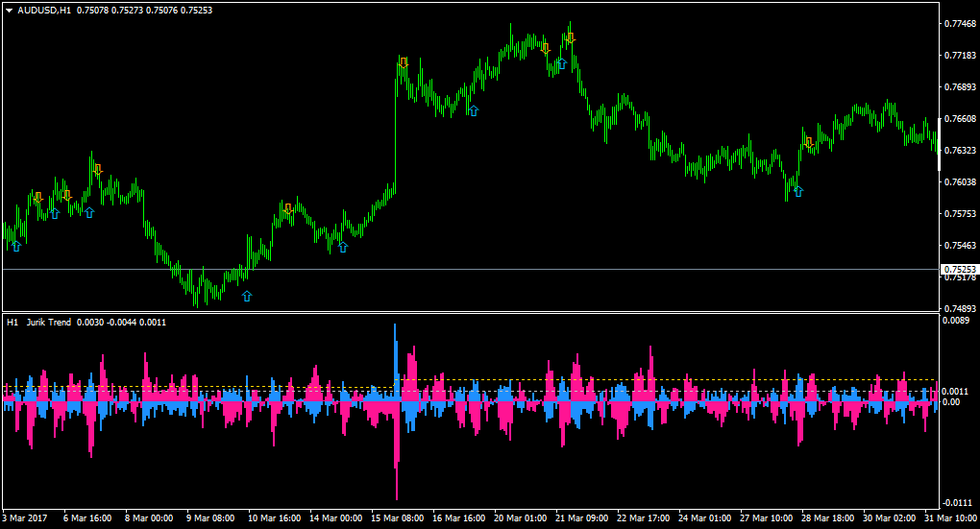Click orange sell arrow at the highest chart peak
Screen dimensions: 980x529
tap(570, 38)
